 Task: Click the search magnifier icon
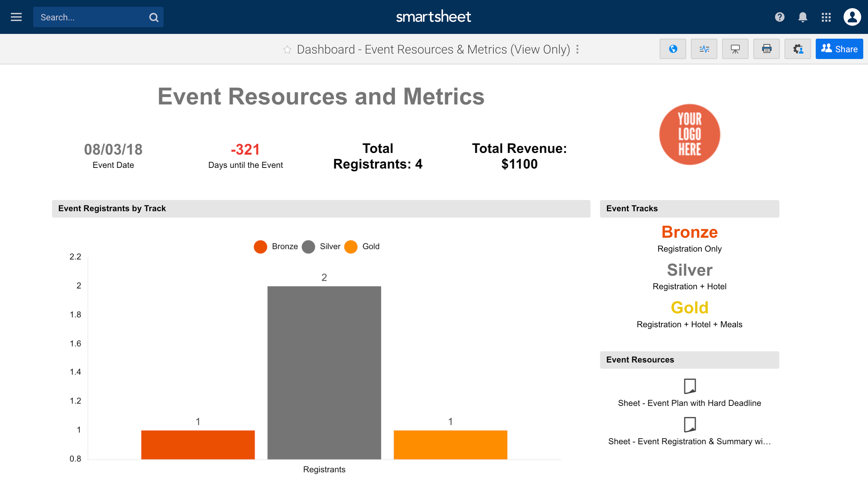(x=154, y=17)
